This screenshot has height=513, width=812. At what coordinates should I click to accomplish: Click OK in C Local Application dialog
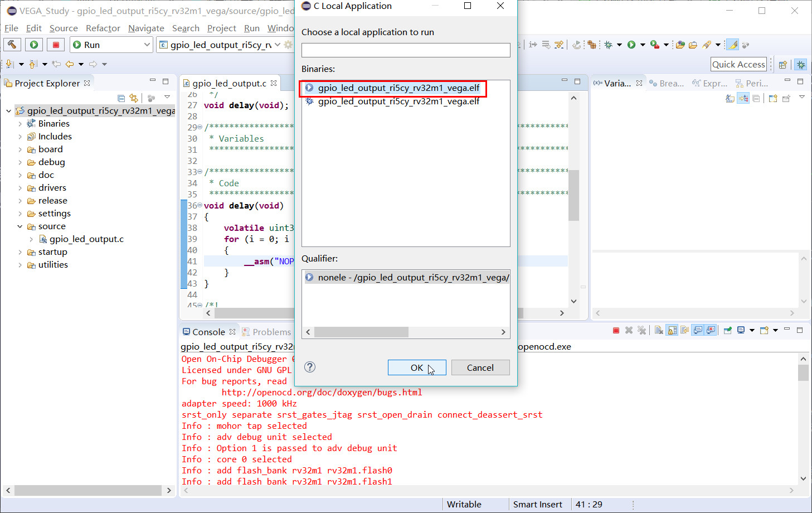click(417, 367)
